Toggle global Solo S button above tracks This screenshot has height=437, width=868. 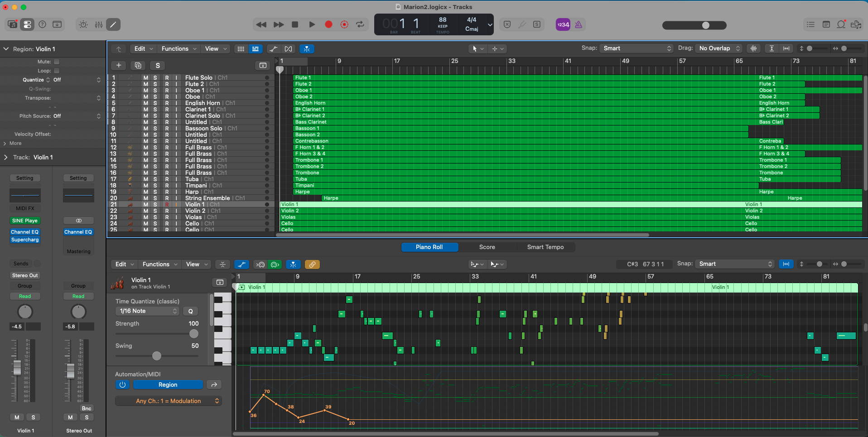pos(158,66)
